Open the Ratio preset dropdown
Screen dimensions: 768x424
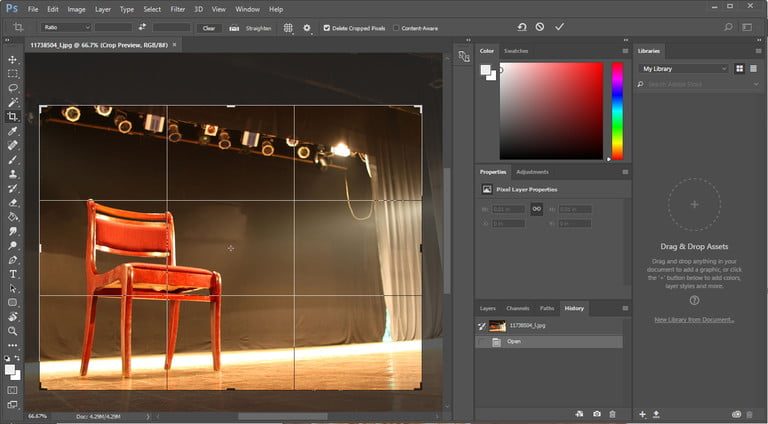tap(66, 28)
